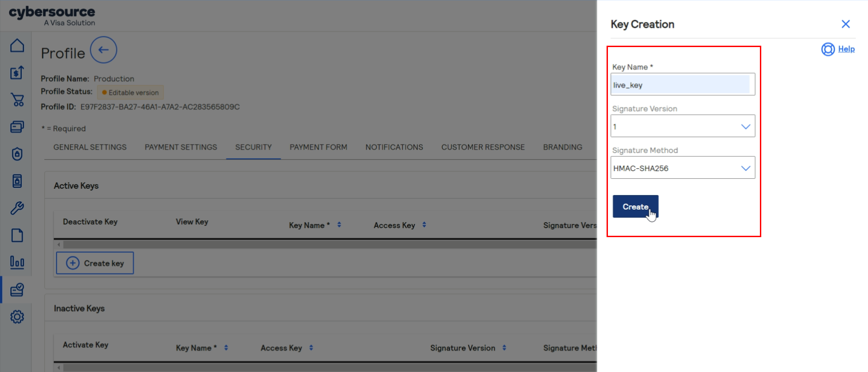Click the shield security sidebar icon
The height and width of the screenshot is (372, 868).
pos(17,154)
